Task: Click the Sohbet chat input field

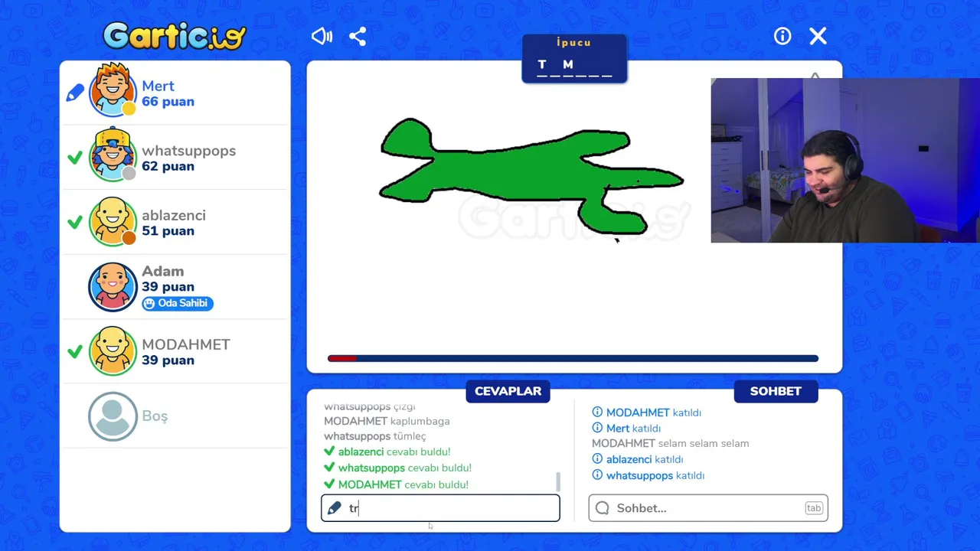Action: point(708,508)
